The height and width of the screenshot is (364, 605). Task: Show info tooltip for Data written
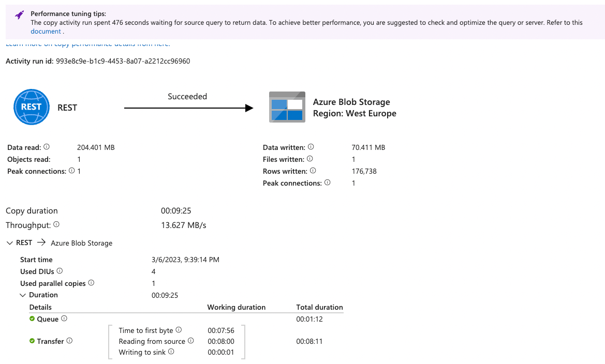pos(311,147)
